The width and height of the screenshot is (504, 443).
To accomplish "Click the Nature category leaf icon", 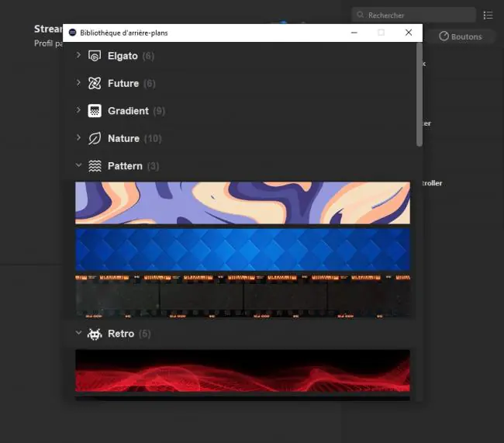I will (95, 138).
